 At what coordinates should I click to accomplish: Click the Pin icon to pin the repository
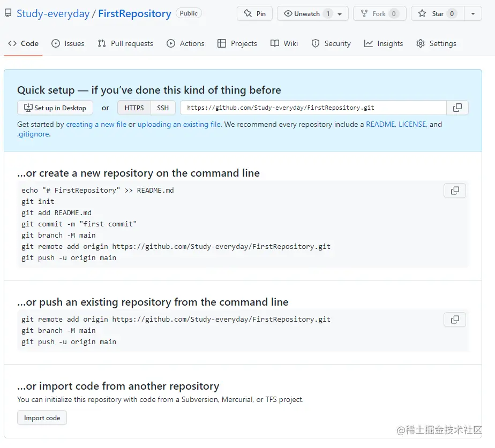[x=247, y=13]
